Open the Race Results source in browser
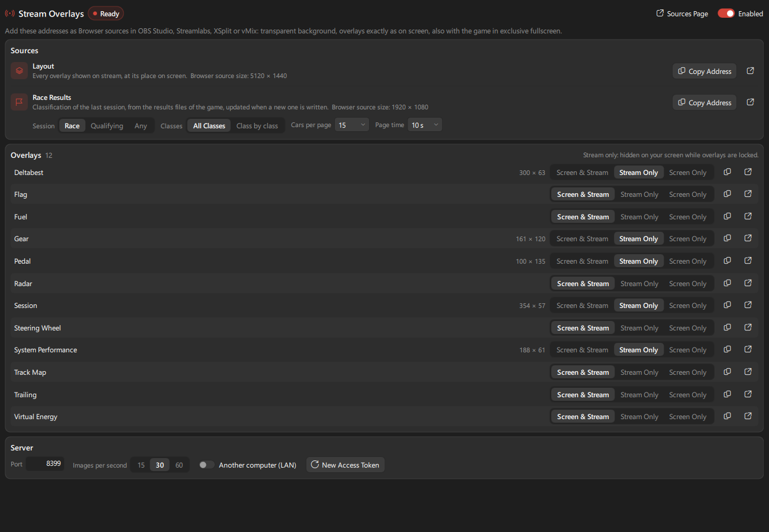 [750, 102]
